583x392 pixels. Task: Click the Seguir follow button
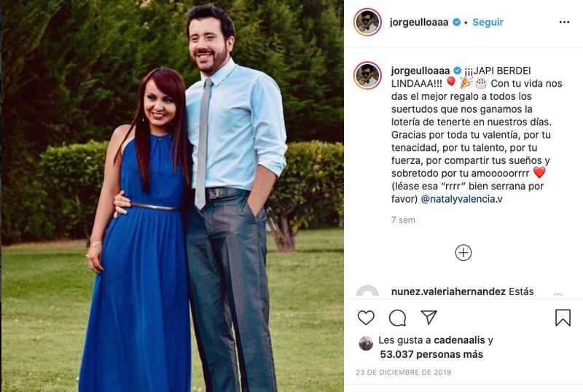488,23
